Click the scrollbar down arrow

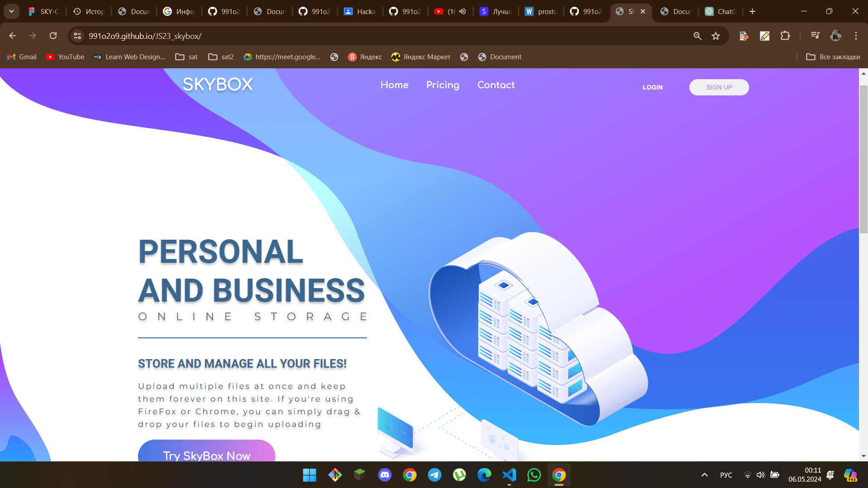click(863, 456)
